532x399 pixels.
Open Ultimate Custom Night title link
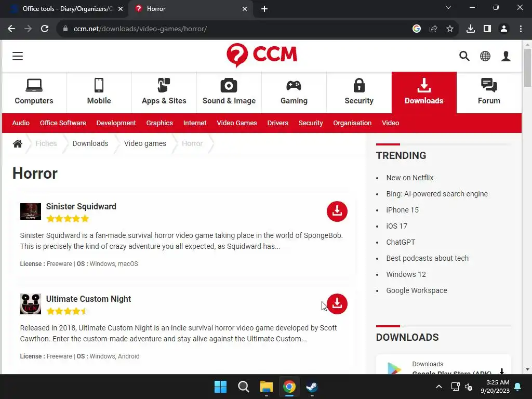point(88,299)
